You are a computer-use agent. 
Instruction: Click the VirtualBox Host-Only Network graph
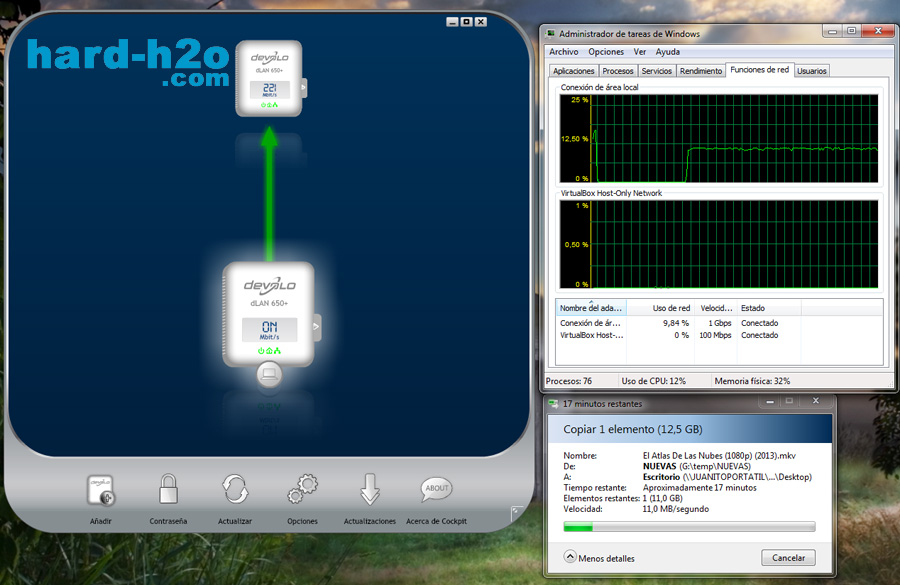tap(719, 244)
